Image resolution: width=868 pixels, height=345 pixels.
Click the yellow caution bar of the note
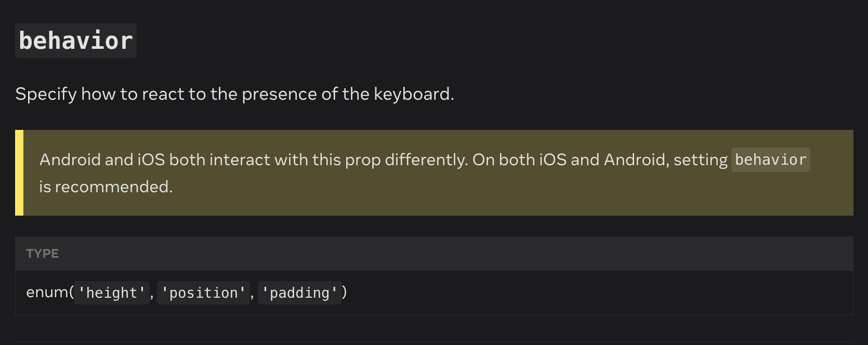[x=19, y=172]
